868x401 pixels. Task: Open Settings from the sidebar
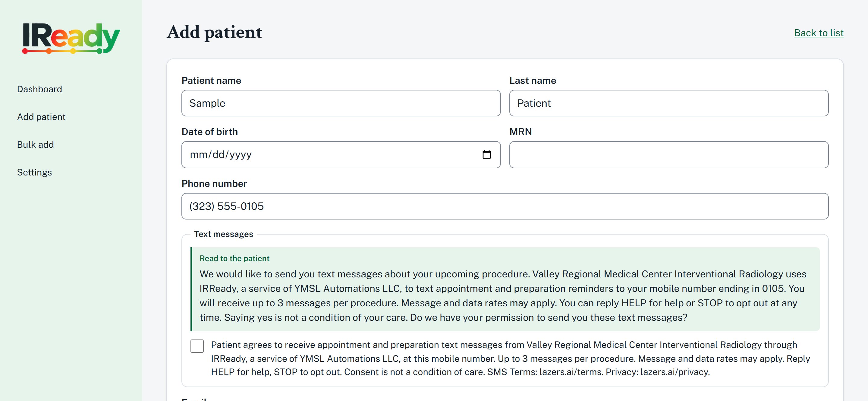[34, 172]
